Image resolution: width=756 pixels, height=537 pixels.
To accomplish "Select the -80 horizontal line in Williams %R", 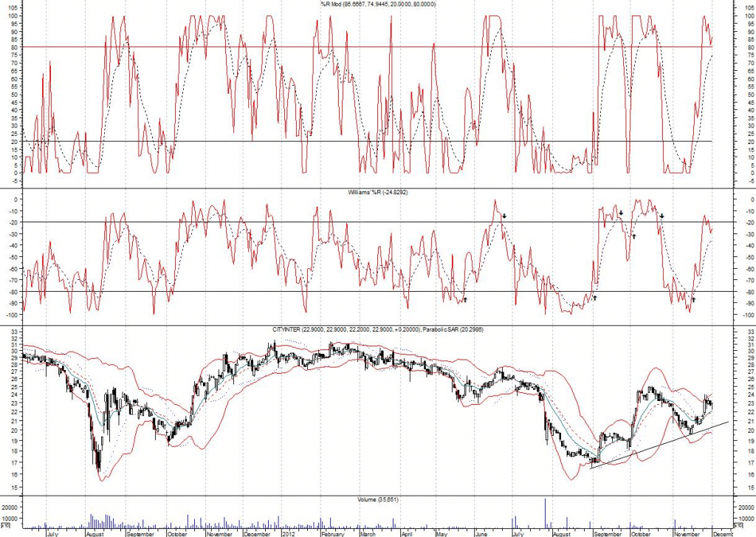I will pos(295,291).
